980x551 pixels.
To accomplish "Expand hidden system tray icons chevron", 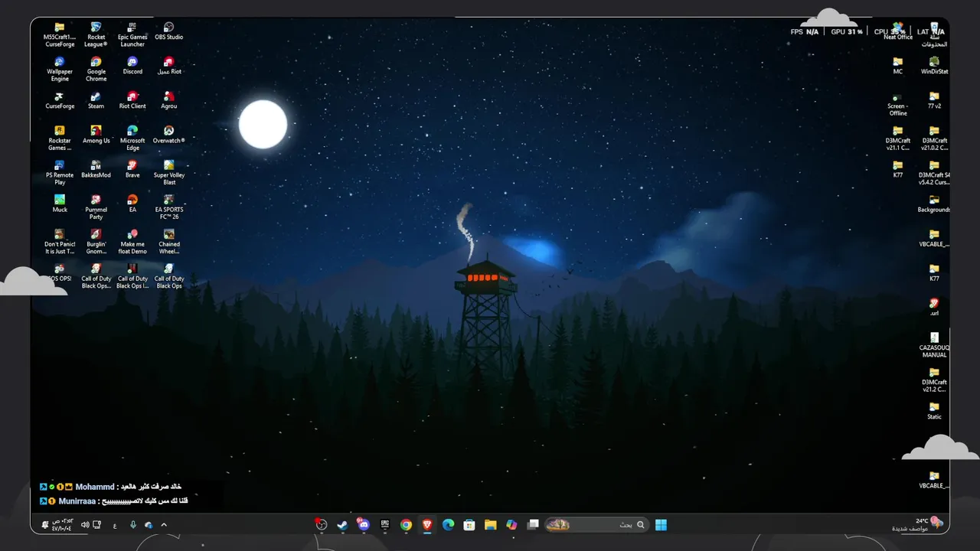I will coord(163,525).
